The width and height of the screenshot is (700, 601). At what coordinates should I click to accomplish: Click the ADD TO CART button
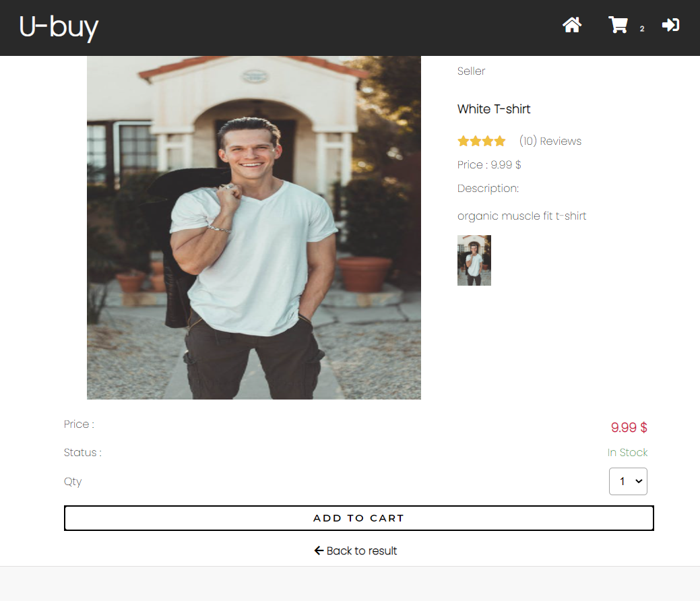pos(358,517)
